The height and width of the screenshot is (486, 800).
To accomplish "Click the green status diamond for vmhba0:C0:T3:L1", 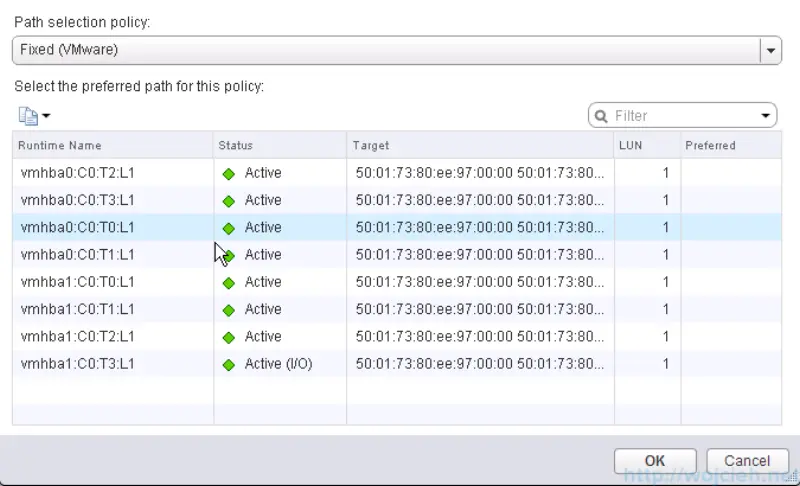I will coord(228,201).
